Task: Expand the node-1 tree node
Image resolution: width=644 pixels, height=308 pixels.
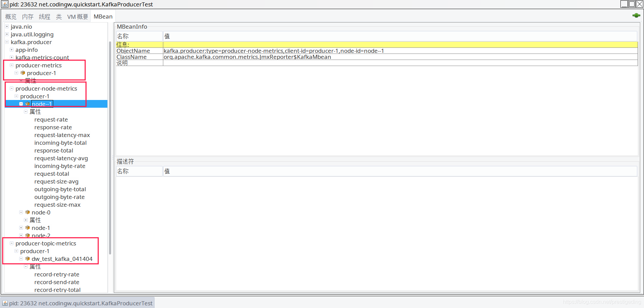Action: tap(21, 228)
